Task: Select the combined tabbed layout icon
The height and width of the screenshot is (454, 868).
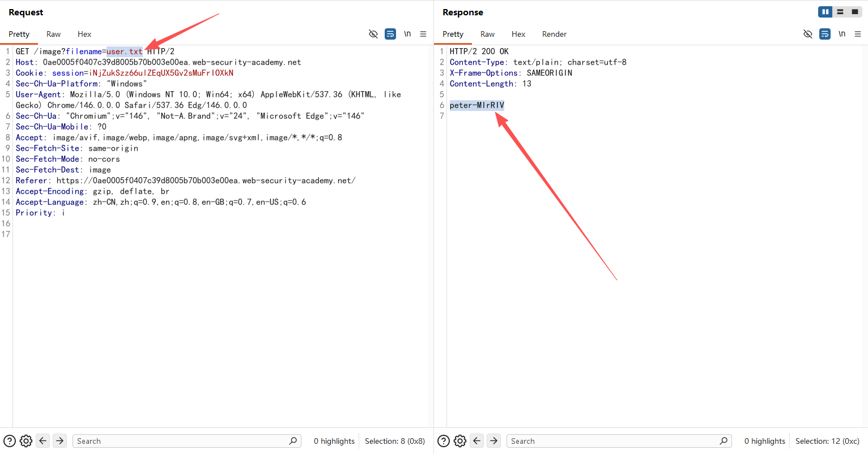Action: (854, 12)
